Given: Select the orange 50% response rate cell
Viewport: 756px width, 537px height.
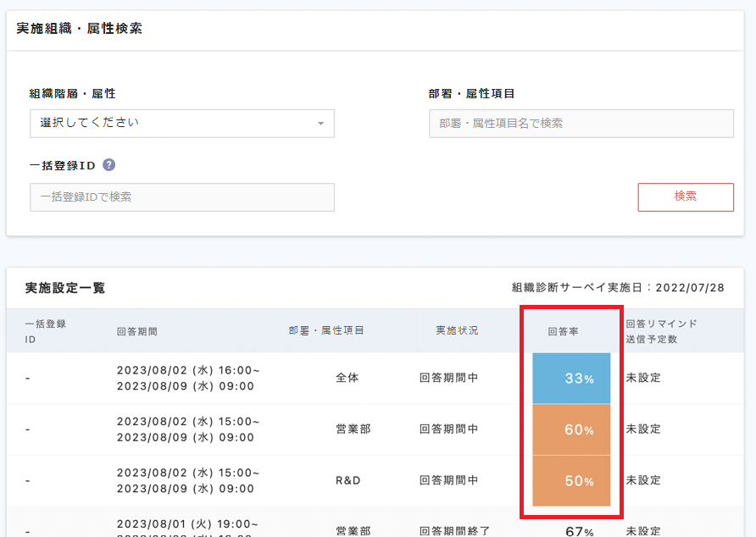Looking at the screenshot, I should (571, 480).
